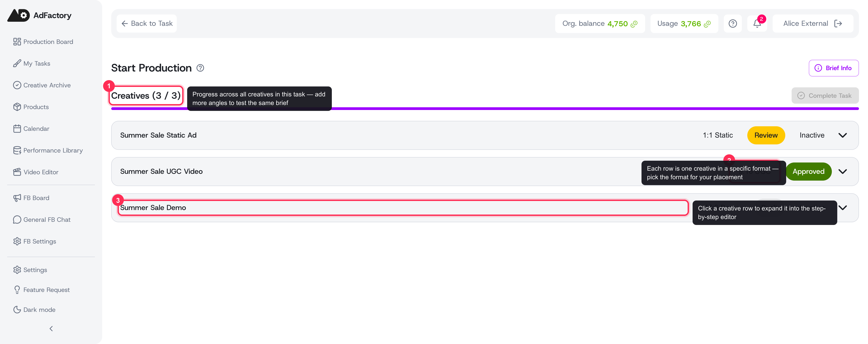Click Back to Task button

[x=146, y=24]
